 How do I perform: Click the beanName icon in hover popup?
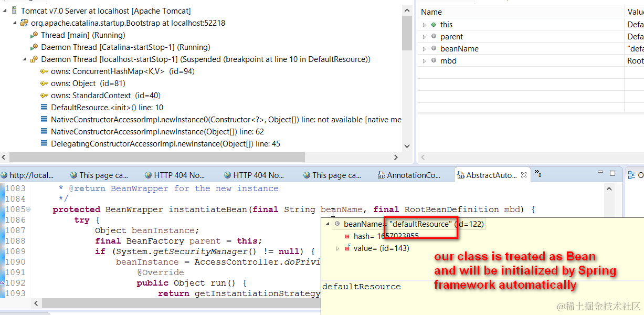[337, 224]
